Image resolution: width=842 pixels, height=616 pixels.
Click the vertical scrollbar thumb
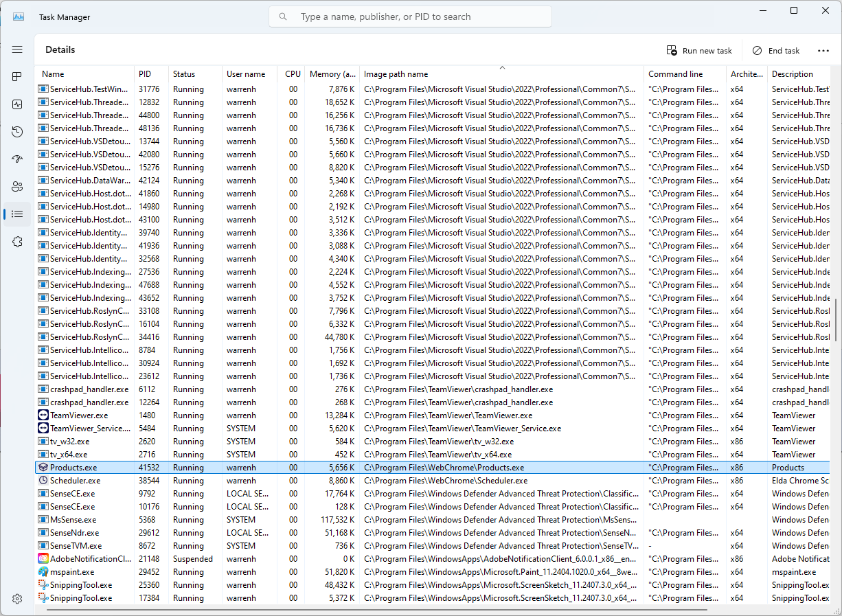(837, 316)
